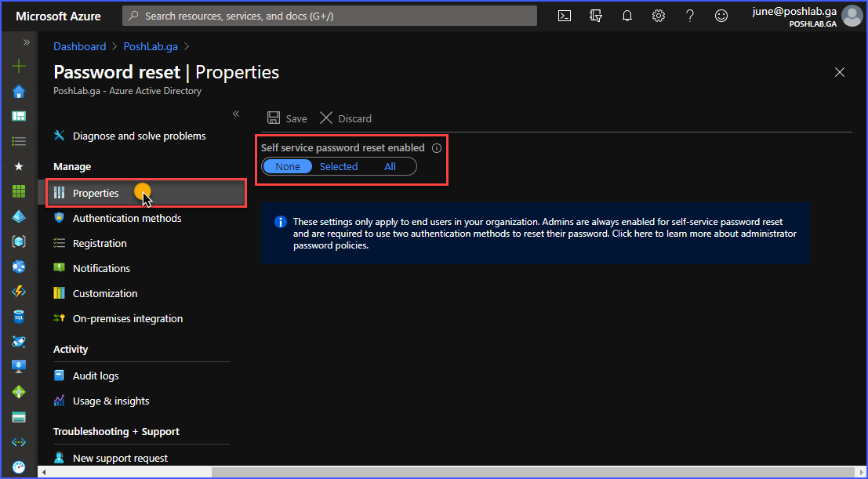Click the Favorites star icon

point(19,166)
